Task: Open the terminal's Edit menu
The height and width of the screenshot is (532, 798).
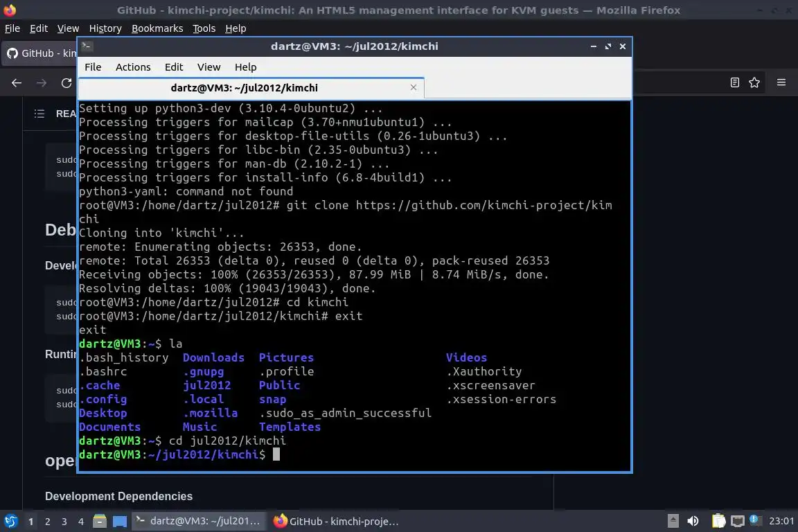Action: [174, 67]
